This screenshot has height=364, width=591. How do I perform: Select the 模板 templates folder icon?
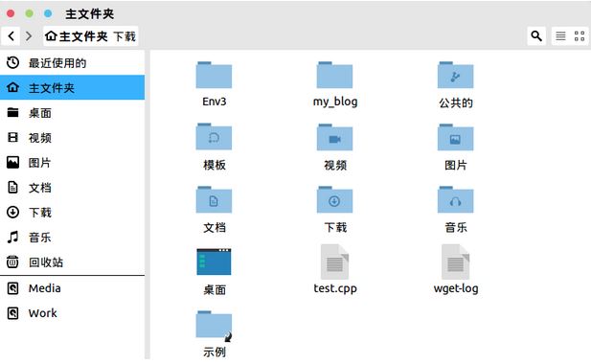[x=214, y=137]
